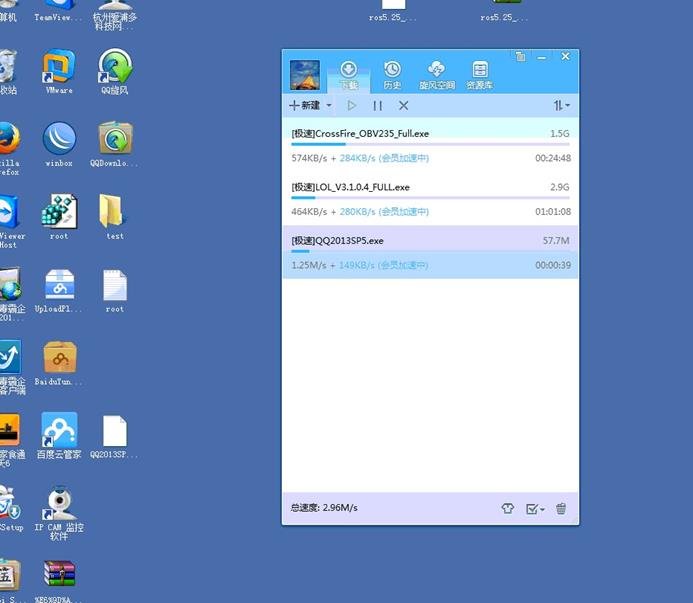
Task: Click the 1.5G file size text
Action: click(x=560, y=134)
